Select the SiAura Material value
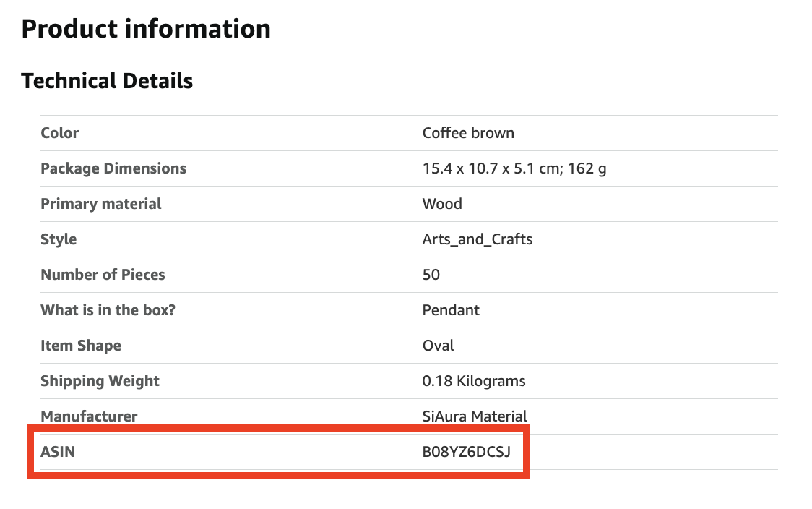The image size is (812, 509). pyautogui.click(x=475, y=416)
